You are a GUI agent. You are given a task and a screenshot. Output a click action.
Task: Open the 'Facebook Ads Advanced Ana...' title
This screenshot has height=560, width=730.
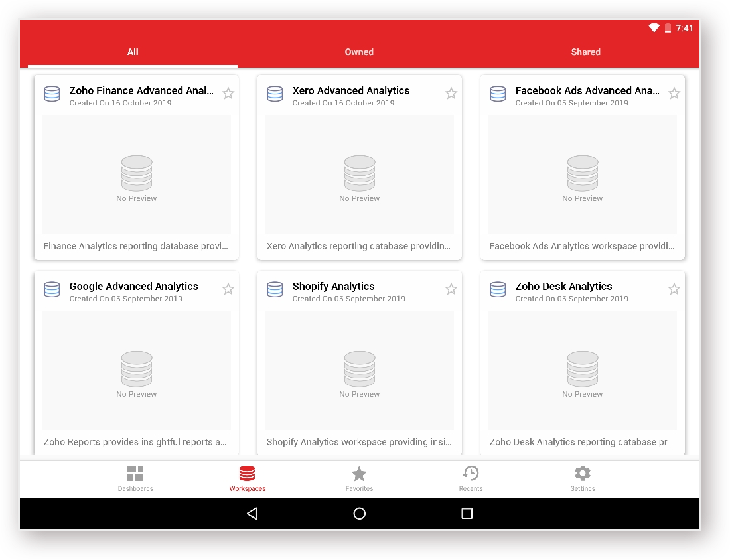coord(587,90)
